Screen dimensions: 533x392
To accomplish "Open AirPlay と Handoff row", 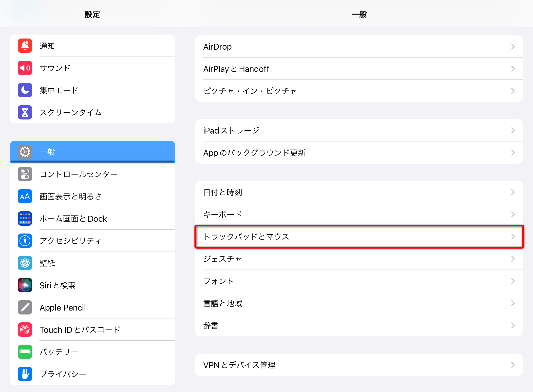I will click(359, 69).
